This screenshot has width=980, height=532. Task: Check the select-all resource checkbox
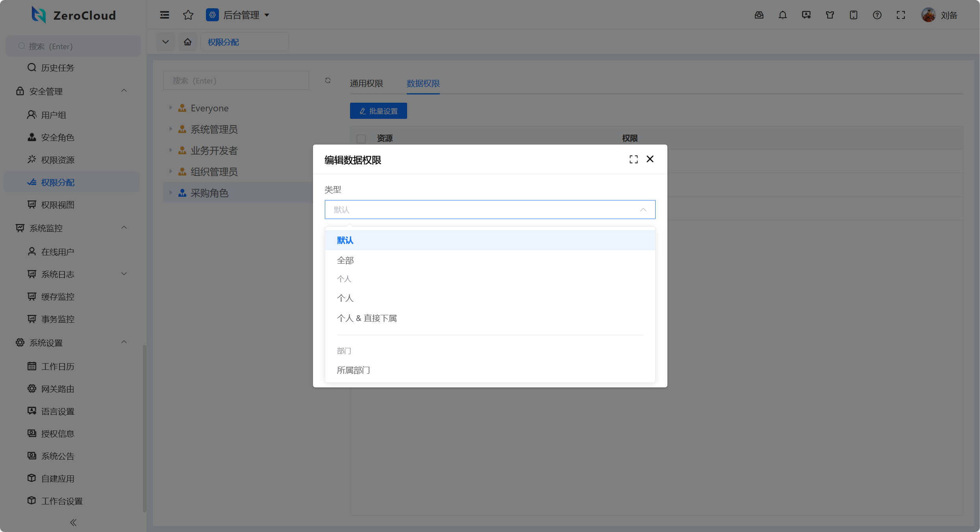coord(361,139)
